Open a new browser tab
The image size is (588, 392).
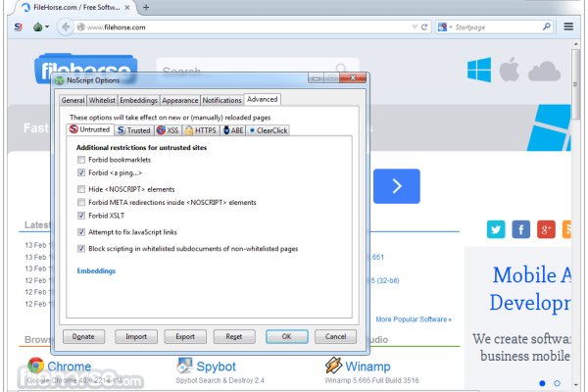pos(146,7)
